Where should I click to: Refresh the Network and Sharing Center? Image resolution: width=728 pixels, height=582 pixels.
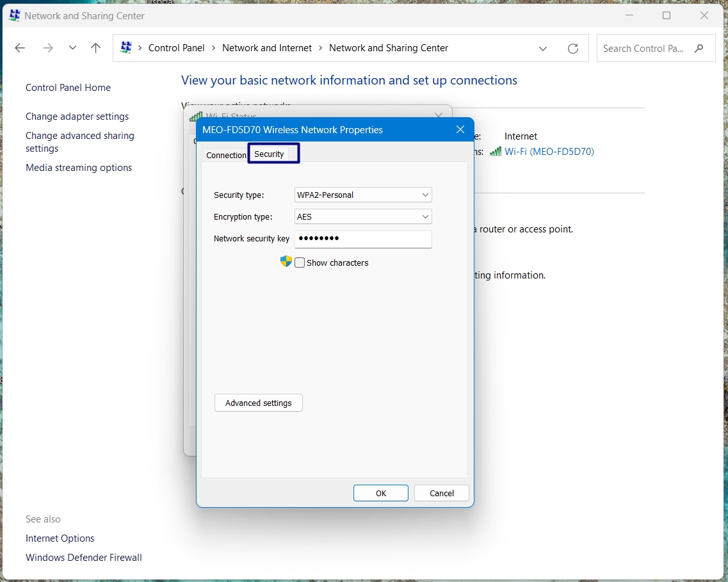click(x=573, y=48)
